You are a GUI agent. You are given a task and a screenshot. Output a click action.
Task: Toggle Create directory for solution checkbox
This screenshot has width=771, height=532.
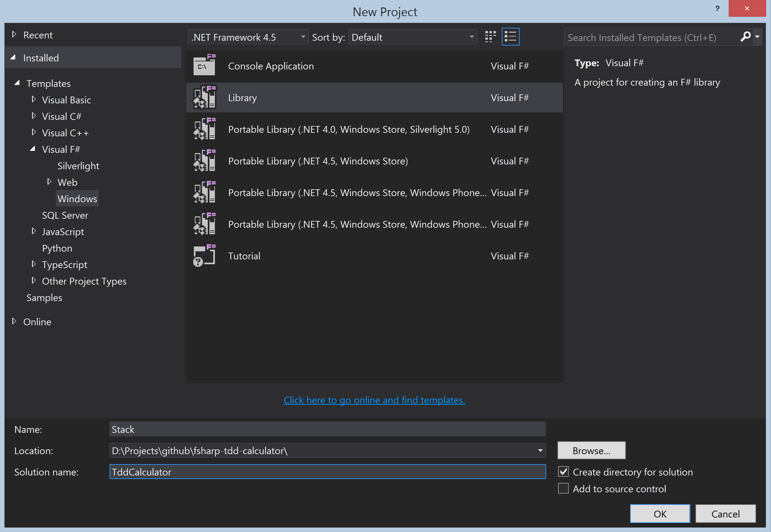coord(563,471)
